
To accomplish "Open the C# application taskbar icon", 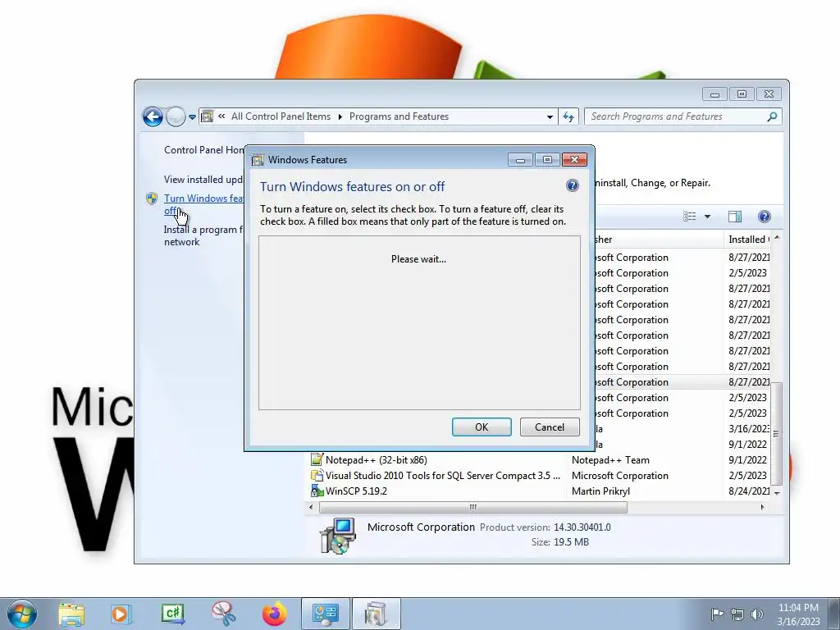I will [172, 614].
